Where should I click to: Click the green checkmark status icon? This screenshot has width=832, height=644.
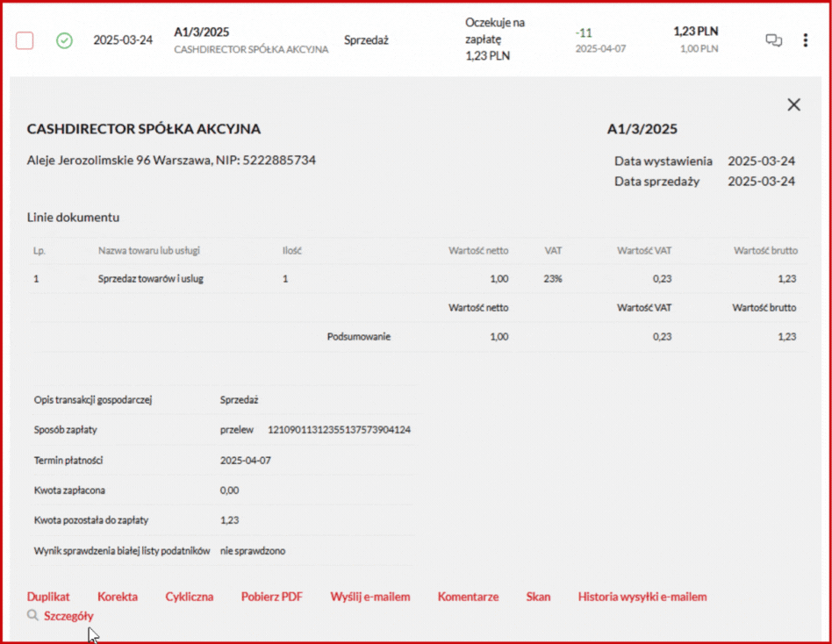(x=64, y=40)
